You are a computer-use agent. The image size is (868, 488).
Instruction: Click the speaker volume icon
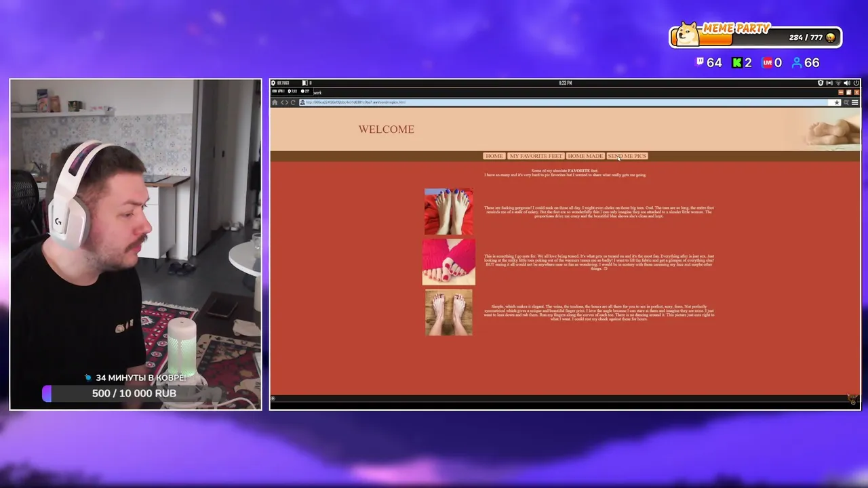(x=847, y=83)
